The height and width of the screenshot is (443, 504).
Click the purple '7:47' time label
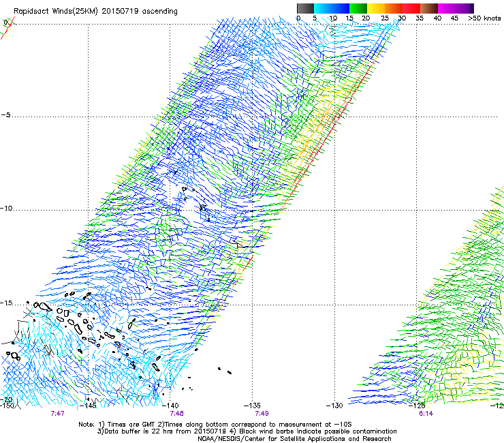[57, 414]
